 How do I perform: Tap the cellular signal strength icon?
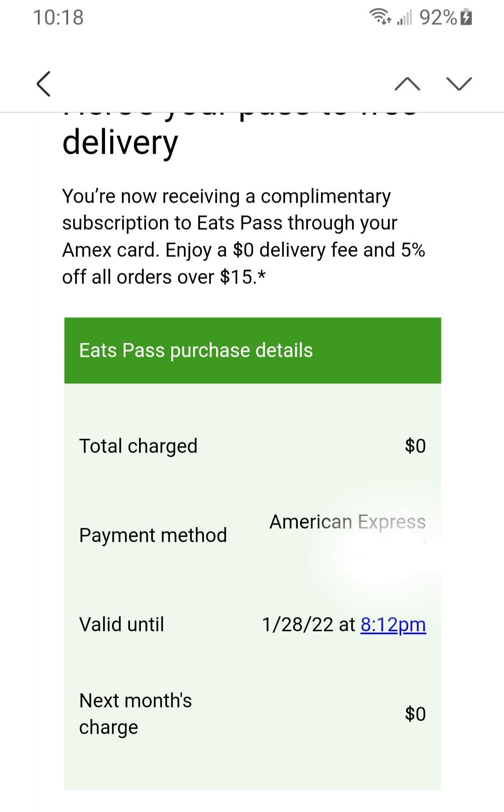tap(405, 18)
